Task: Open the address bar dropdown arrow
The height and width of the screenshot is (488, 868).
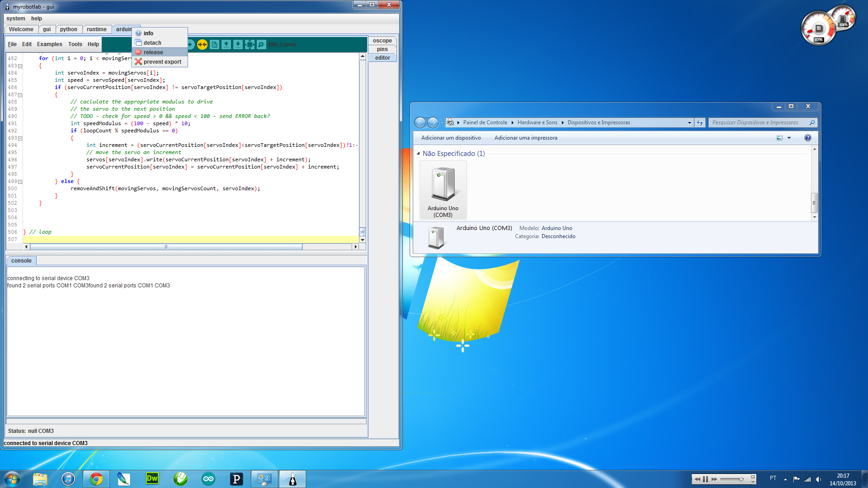Action: 689,122
